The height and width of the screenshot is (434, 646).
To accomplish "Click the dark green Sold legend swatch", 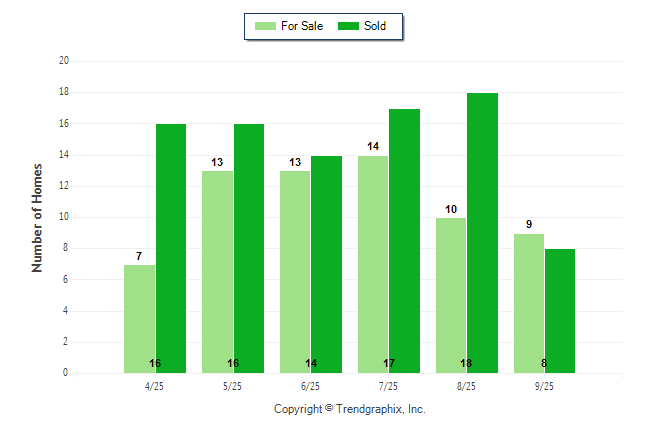I will [348, 26].
